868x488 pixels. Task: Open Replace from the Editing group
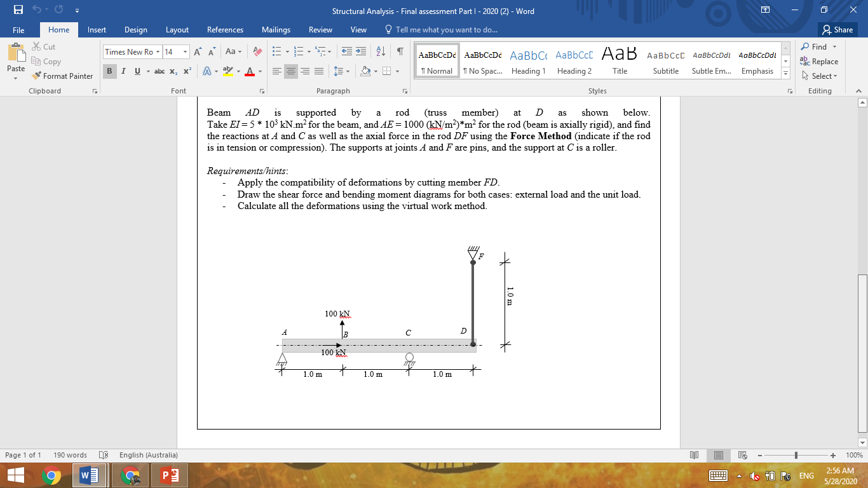(x=821, y=61)
